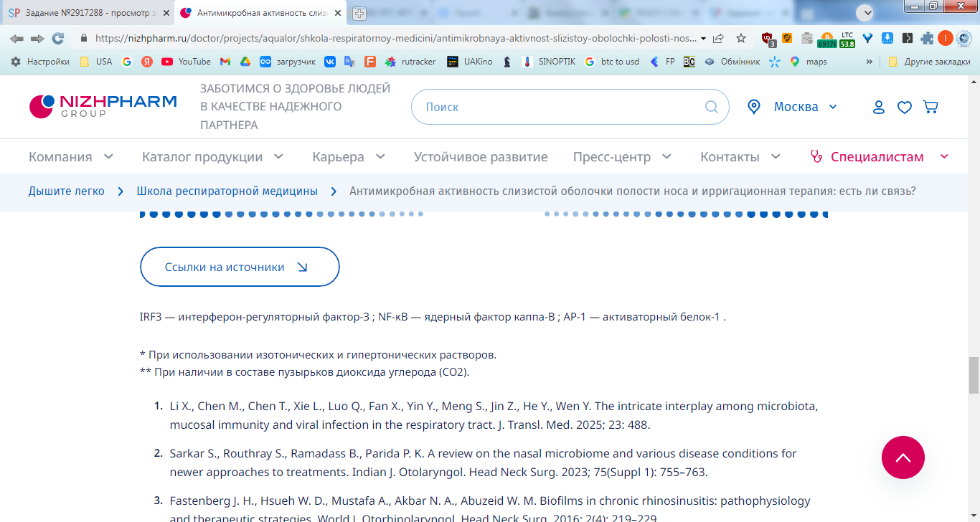This screenshot has width=980, height=522.
Task: Open the rutracker bookmark
Action: pos(410,62)
